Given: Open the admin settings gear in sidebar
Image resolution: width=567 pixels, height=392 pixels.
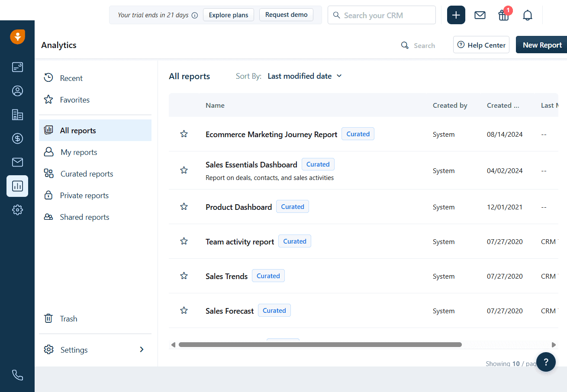Looking at the screenshot, I should (x=17, y=210).
